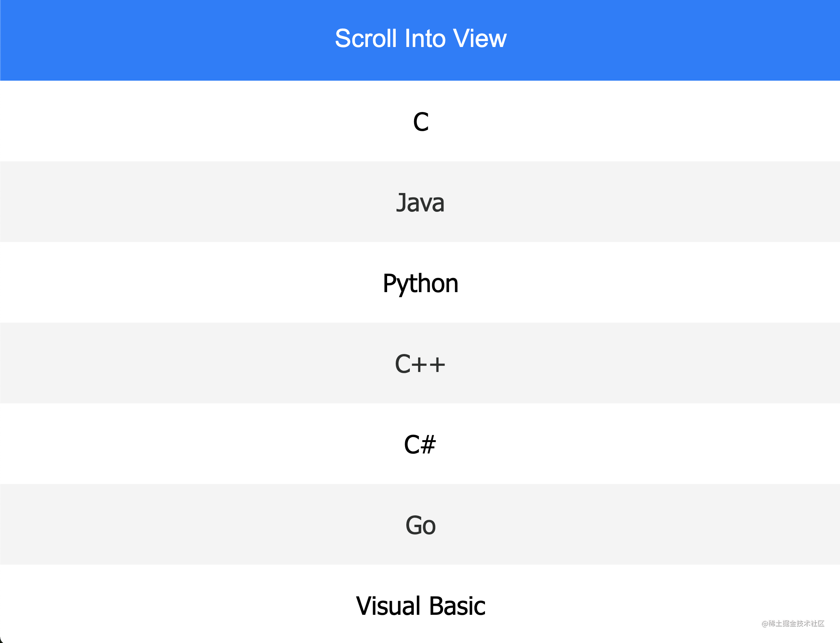The height and width of the screenshot is (643, 840).
Task: Click the white row containing C
Action: (x=157, y=122)
